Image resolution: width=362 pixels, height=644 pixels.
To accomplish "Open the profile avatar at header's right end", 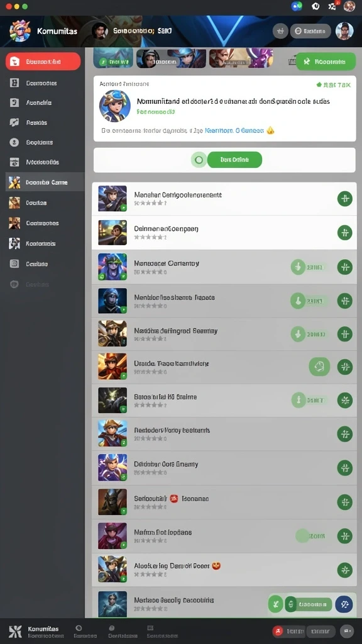I will (x=344, y=31).
